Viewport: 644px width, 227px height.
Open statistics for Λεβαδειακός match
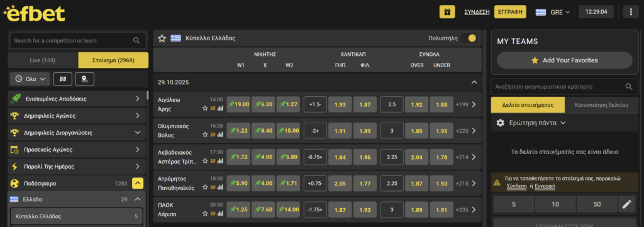pyautogui.click(x=219, y=162)
